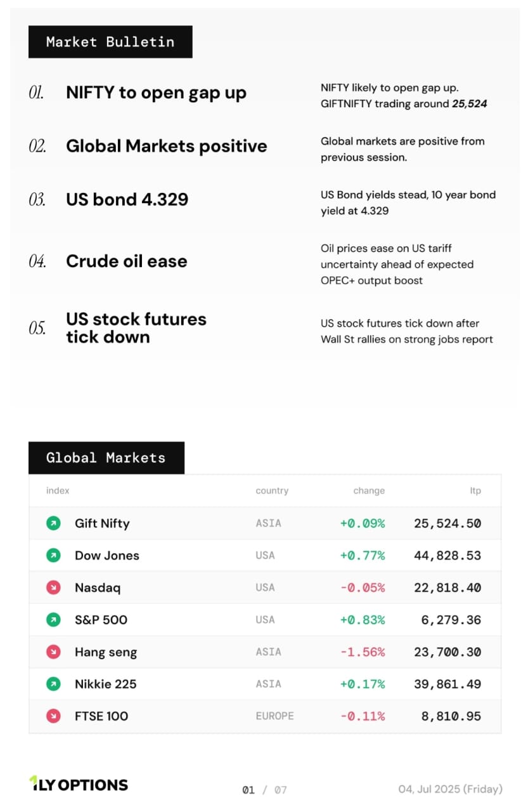
Task: Click the green arrow icon beside Dow Jones
Action: click(x=53, y=555)
